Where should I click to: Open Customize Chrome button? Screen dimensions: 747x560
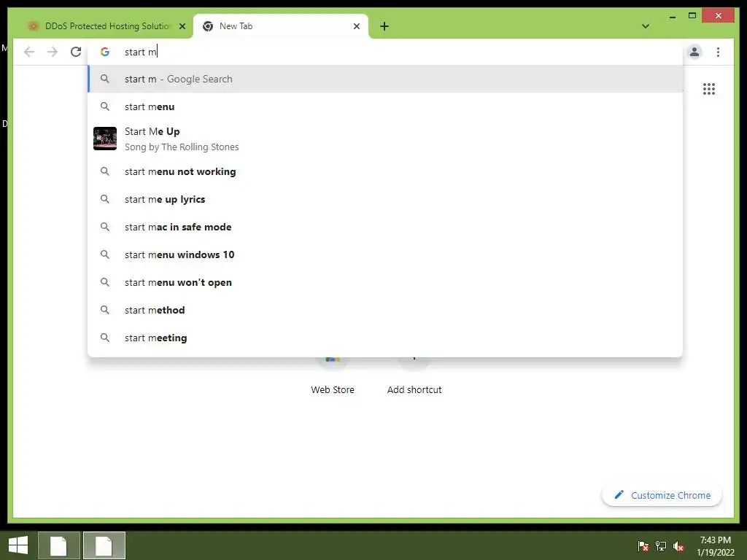coord(662,495)
